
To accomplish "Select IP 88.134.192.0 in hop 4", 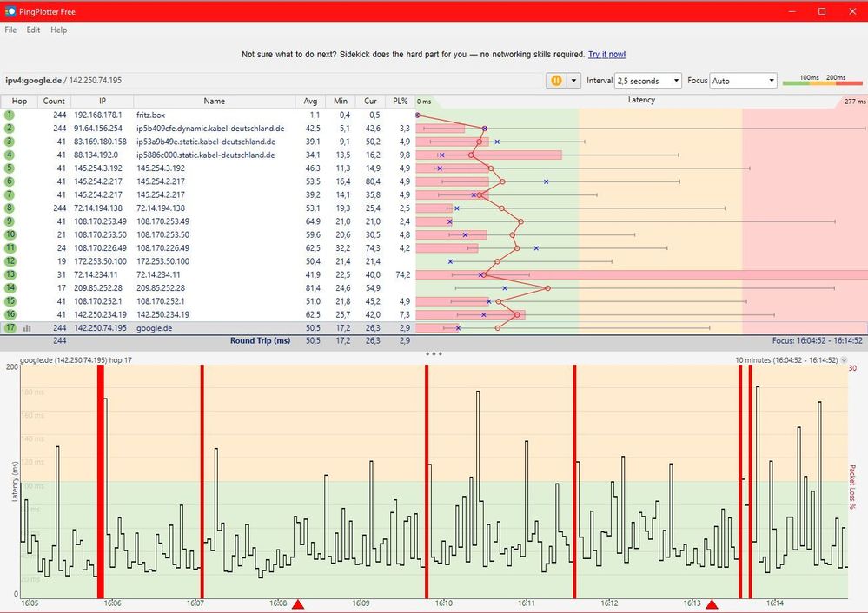I will coord(96,155).
